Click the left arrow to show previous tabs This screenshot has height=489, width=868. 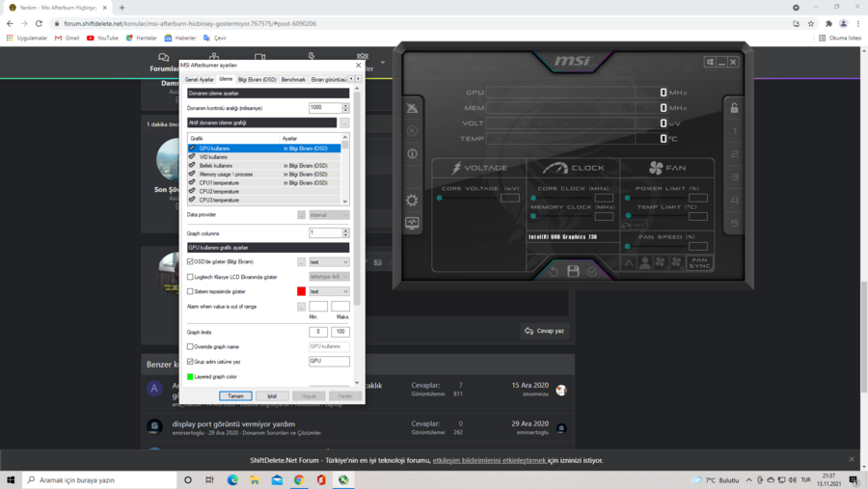point(351,79)
